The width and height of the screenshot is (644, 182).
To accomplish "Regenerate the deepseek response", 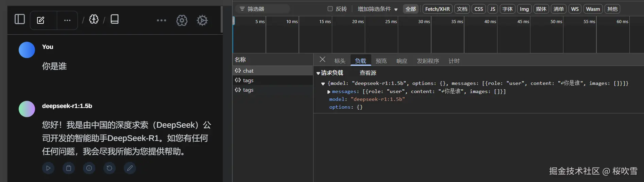I will coord(109,168).
